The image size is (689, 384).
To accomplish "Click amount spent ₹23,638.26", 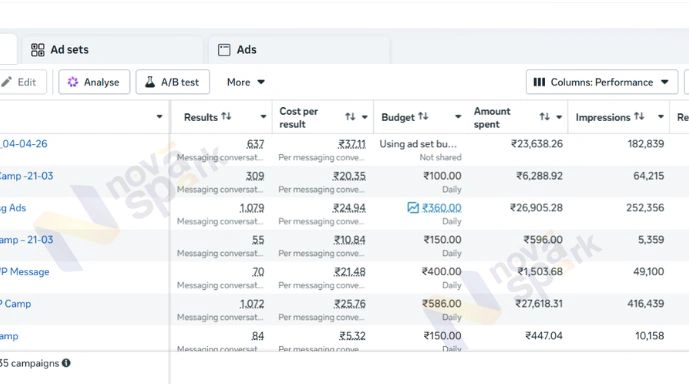I will 537,144.
